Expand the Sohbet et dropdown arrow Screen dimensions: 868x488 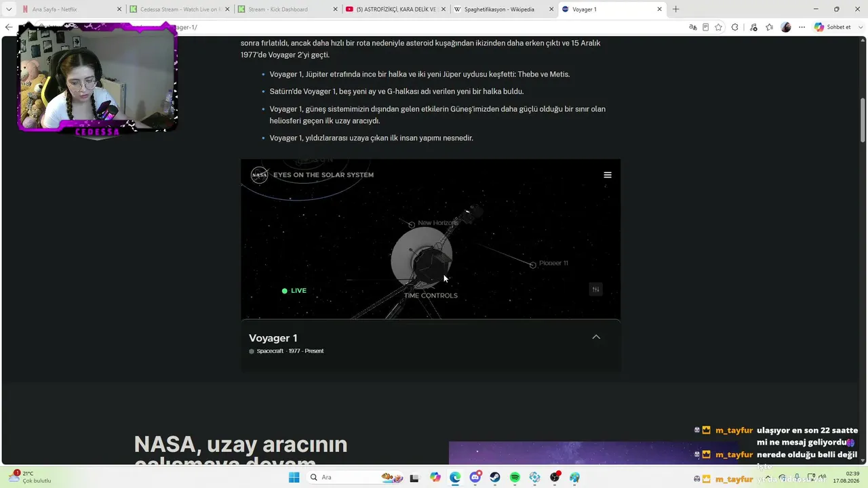click(861, 27)
